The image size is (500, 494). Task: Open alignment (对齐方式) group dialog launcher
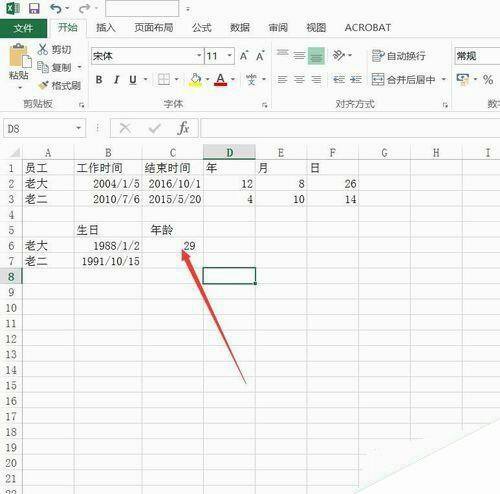click(x=445, y=105)
